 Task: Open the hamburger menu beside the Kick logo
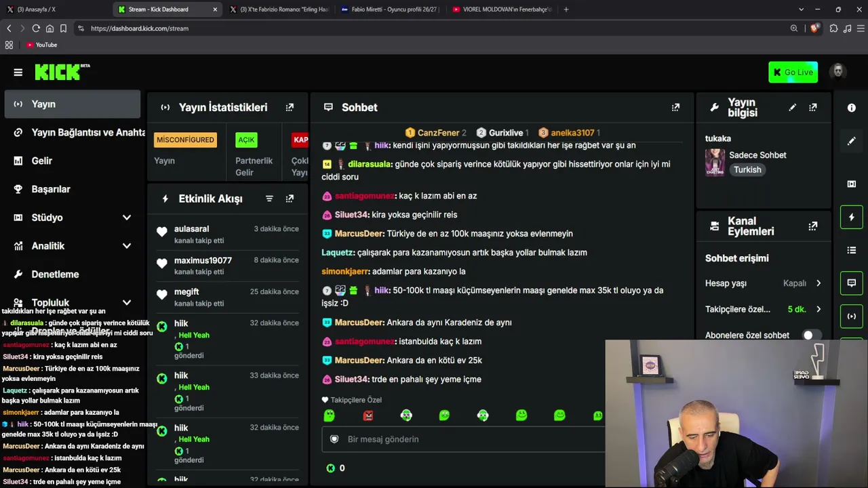click(x=18, y=73)
